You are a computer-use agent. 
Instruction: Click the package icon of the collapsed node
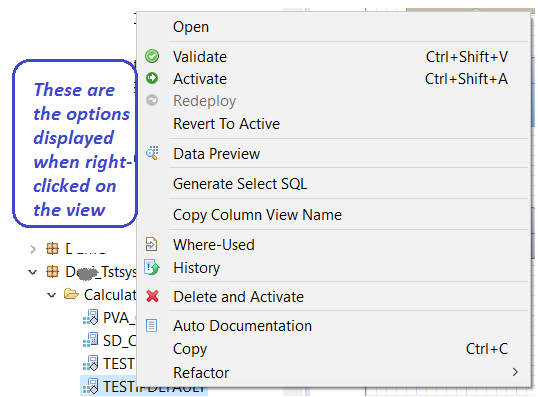52,248
